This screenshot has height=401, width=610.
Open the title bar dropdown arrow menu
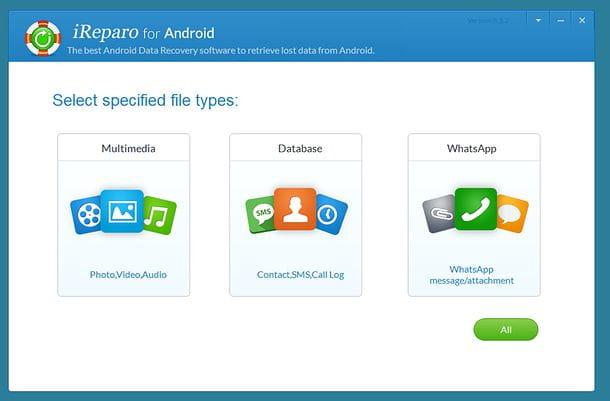click(x=538, y=20)
